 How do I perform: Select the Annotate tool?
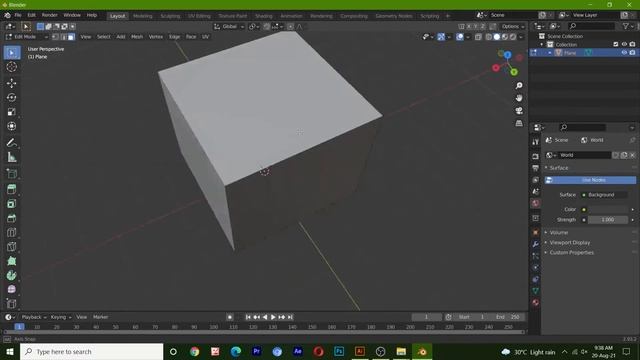(12, 143)
